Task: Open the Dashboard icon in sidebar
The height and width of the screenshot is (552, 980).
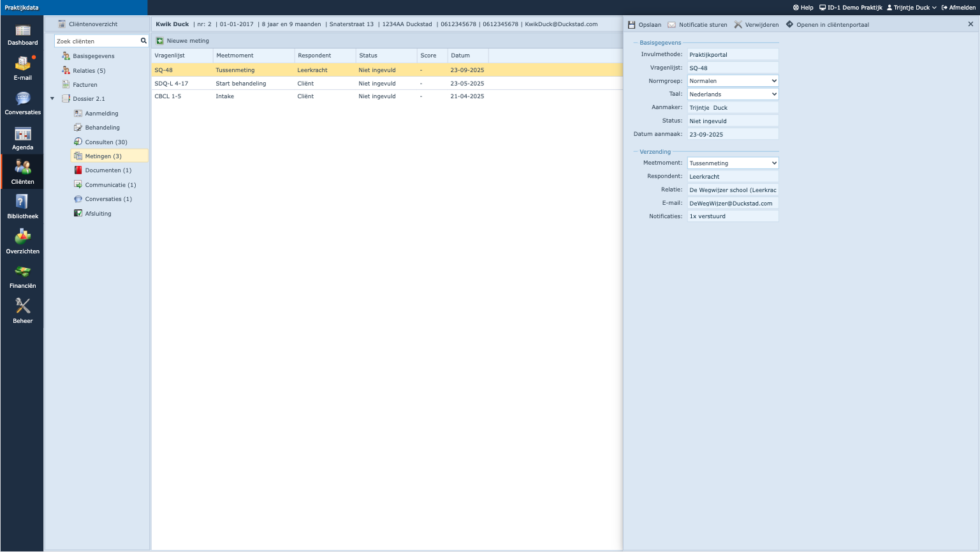Action: tap(22, 34)
